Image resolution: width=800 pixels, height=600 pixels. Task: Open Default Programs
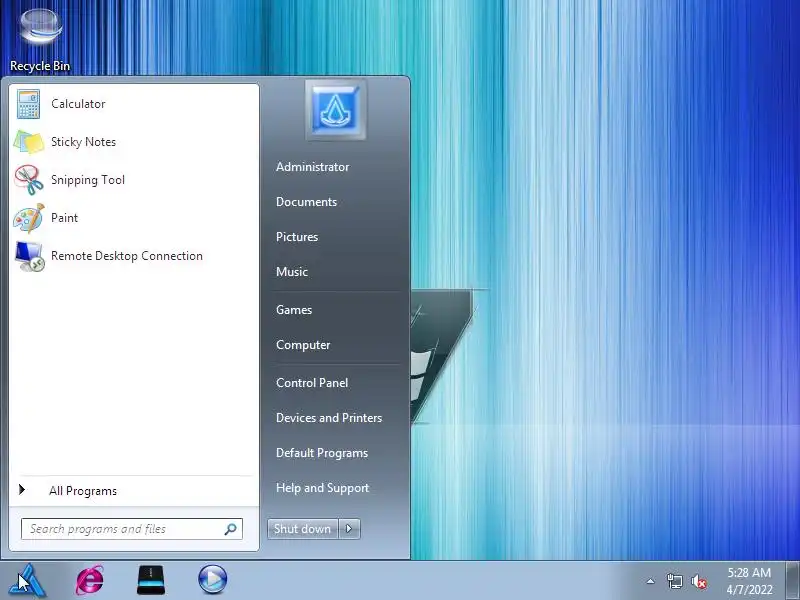pos(322,453)
